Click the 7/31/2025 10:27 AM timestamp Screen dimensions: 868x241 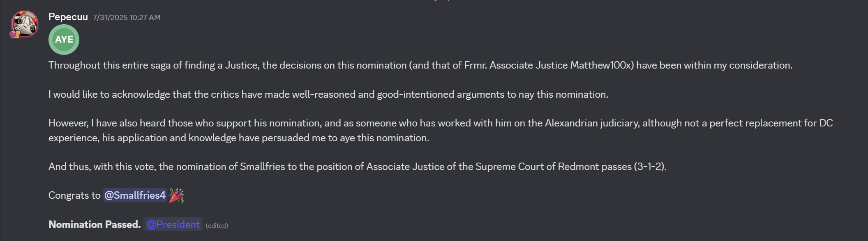(x=127, y=18)
